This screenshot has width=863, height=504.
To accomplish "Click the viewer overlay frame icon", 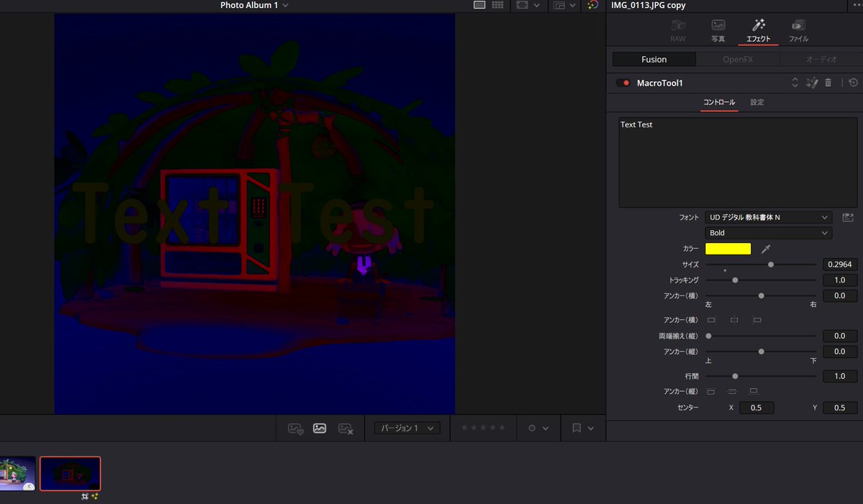I will [x=523, y=5].
